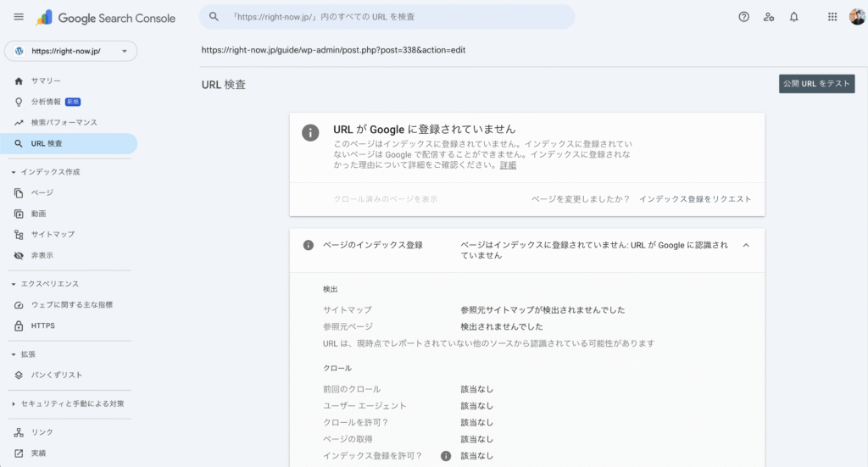The height and width of the screenshot is (467, 868).
Task: Click the WordPress favicon in the property selector
Action: pos(19,51)
